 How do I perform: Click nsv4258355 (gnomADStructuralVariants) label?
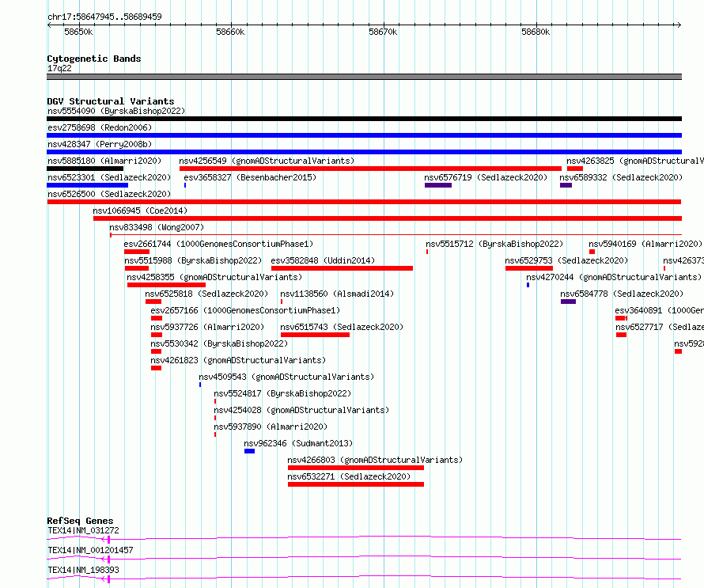(214, 277)
